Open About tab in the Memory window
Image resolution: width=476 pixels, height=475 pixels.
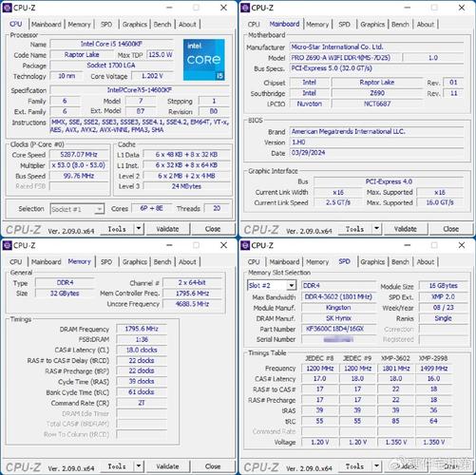(187, 262)
